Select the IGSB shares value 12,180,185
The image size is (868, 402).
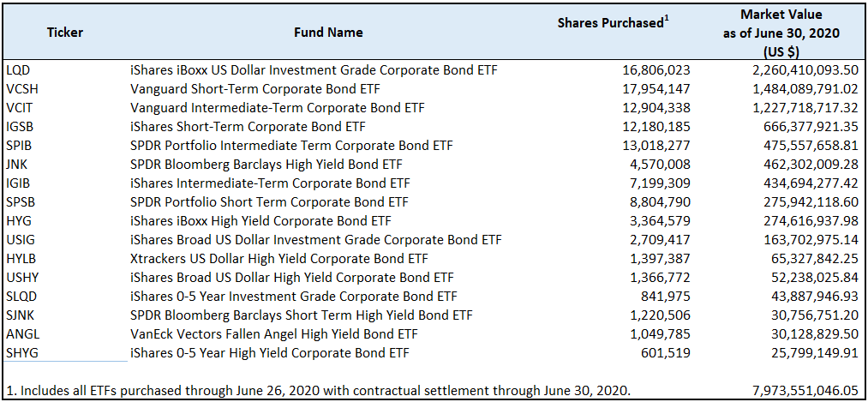tap(656, 126)
